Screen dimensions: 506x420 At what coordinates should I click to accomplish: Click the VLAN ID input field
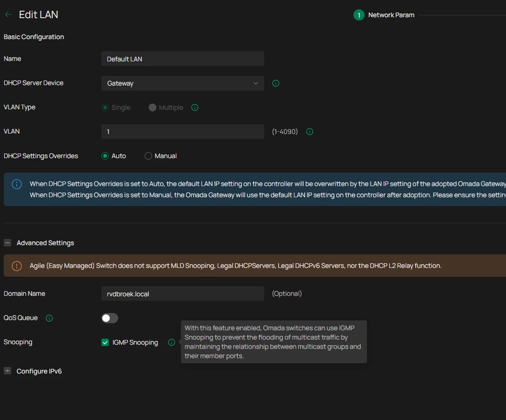183,132
